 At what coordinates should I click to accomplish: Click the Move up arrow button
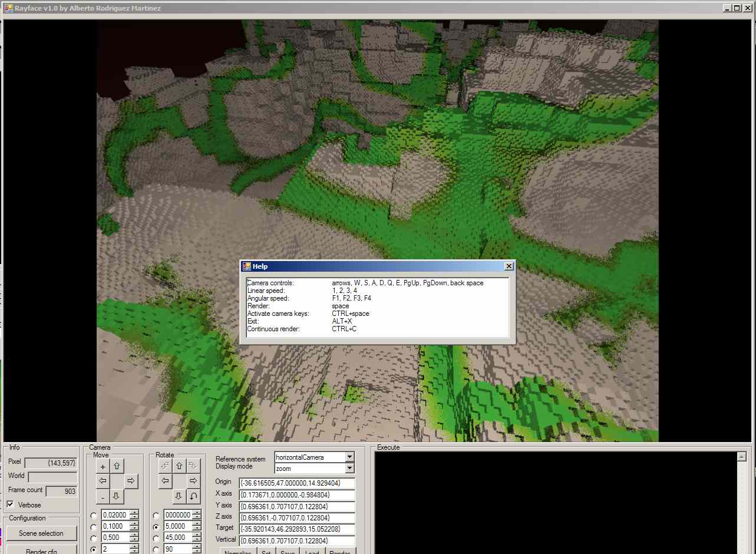pos(117,466)
